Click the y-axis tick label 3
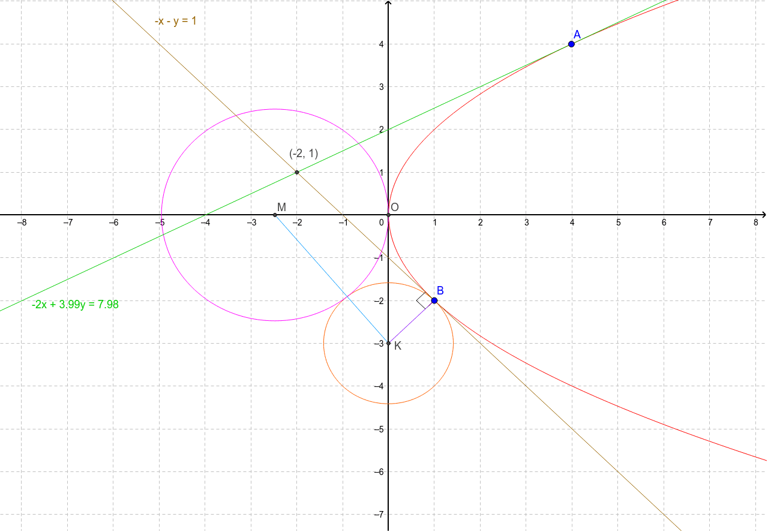The image size is (768, 532). [x=380, y=87]
